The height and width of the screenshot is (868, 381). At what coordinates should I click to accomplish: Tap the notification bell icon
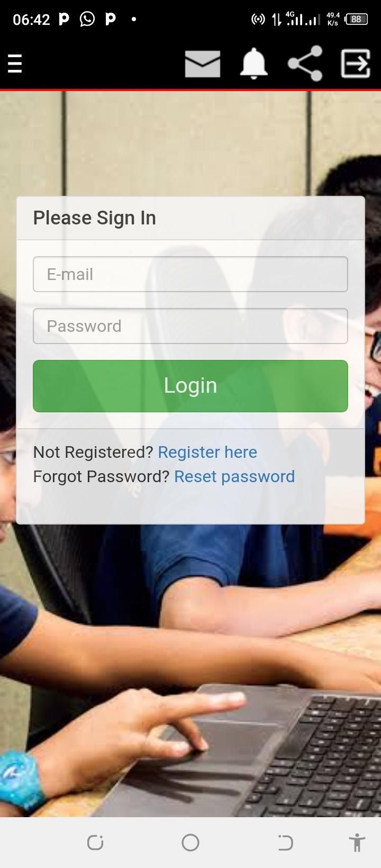coord(254,64)
